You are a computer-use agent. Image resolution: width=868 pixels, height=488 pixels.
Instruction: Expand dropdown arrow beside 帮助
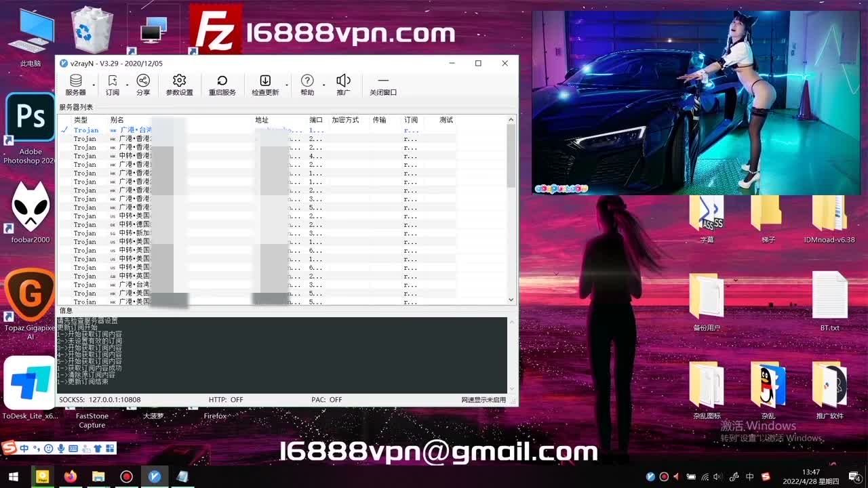323,85
